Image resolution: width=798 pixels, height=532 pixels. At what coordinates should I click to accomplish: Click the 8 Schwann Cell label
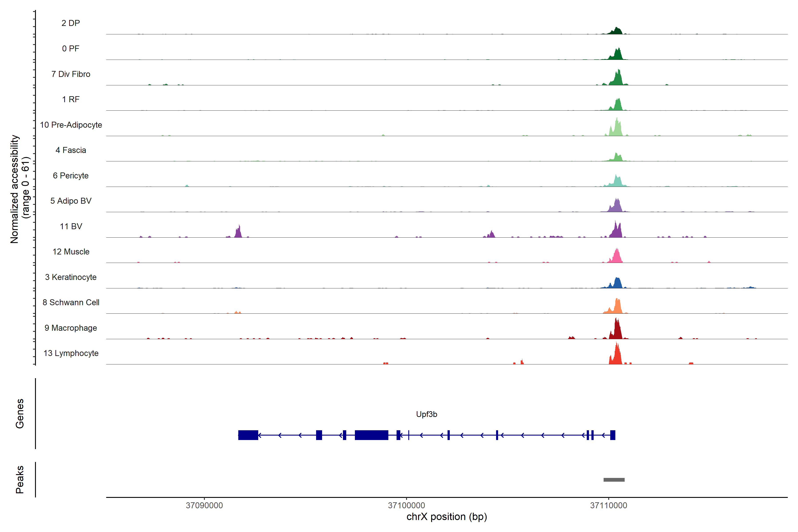click(71, 302)
